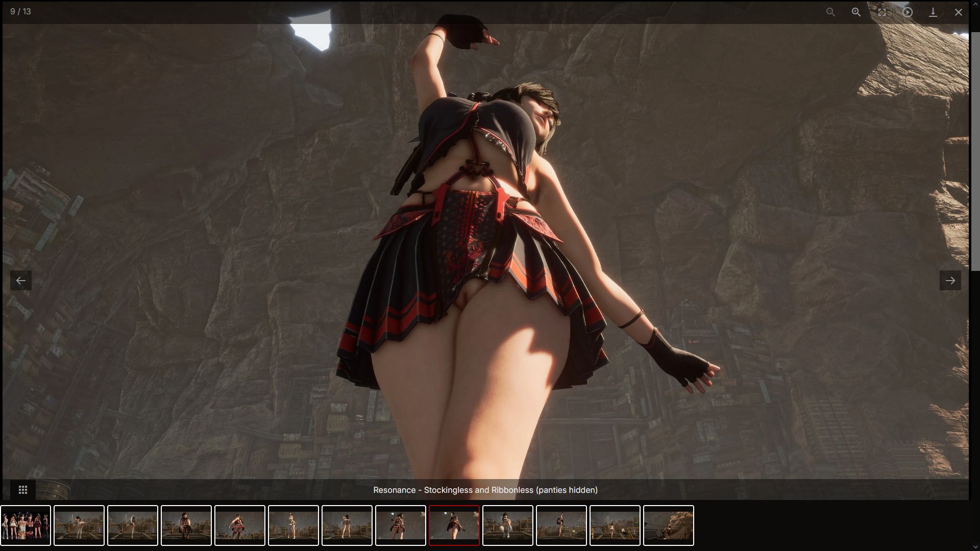Click the zoom out magnifier icon
Viewport: 980px width, 551px height.
[830, 12]
